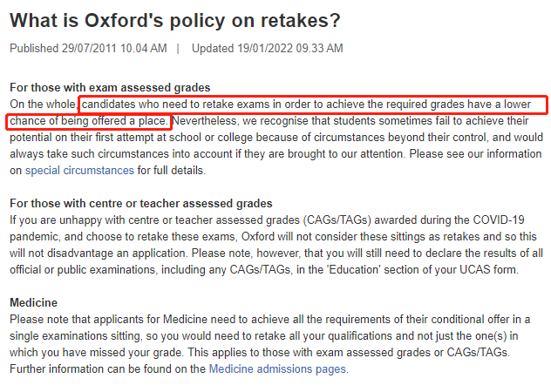Click the title 'What is Oxford's policy on retakes?'
The width and height of the screenshot is (551, 392).
(175, 20)
